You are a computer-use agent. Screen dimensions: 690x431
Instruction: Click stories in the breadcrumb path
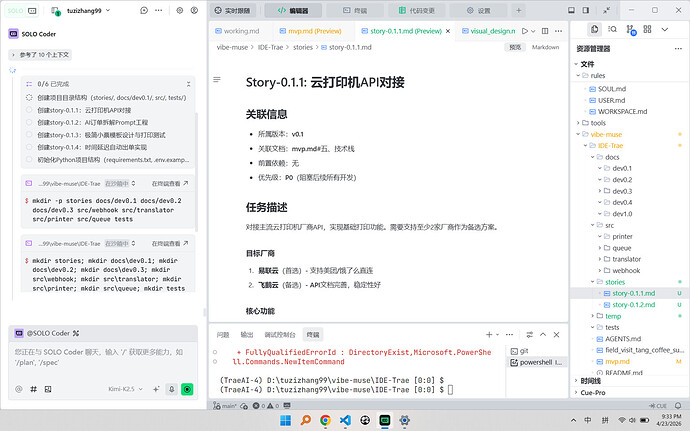point(303,47)
